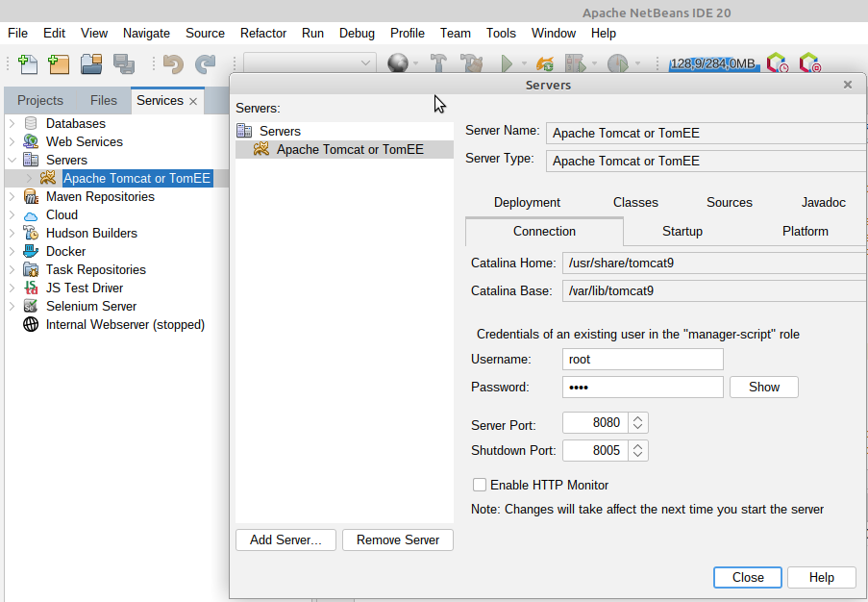Click the JS Test Driver icon
Screen dimensions: 868x602
[x=31, y=288]
